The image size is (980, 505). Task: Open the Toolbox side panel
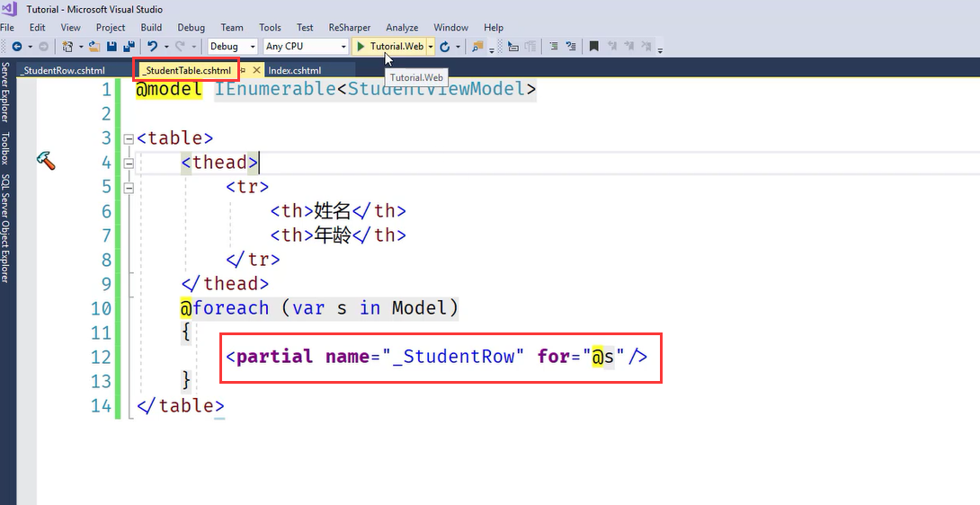click(x=5, y=148)
